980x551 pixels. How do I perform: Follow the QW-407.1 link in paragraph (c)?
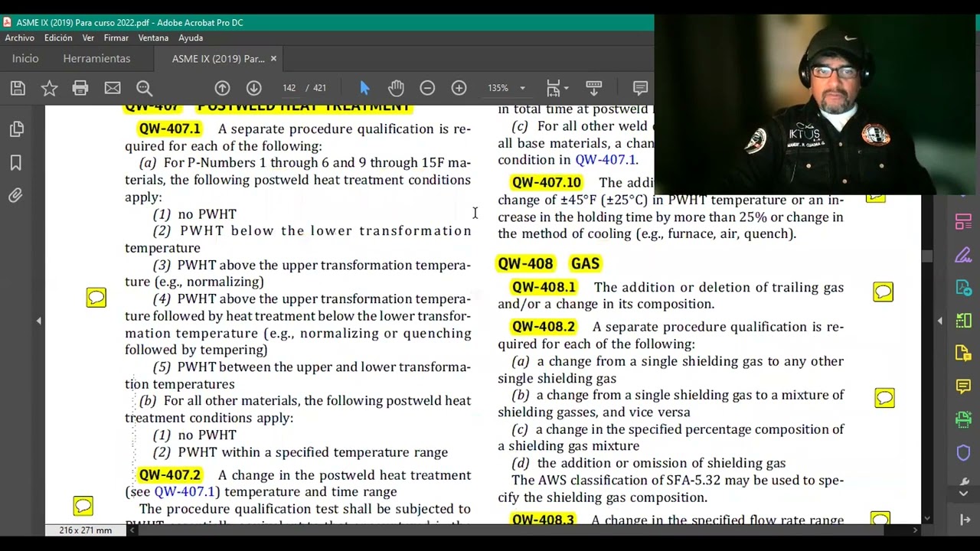[x=606, y=160]
